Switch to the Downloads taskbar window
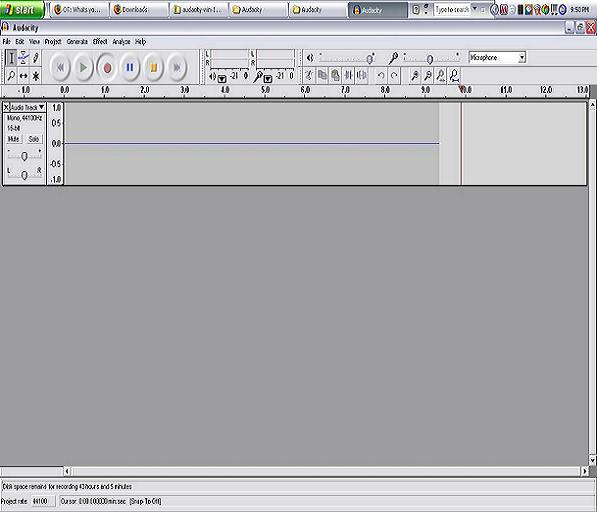 (139, 10)
